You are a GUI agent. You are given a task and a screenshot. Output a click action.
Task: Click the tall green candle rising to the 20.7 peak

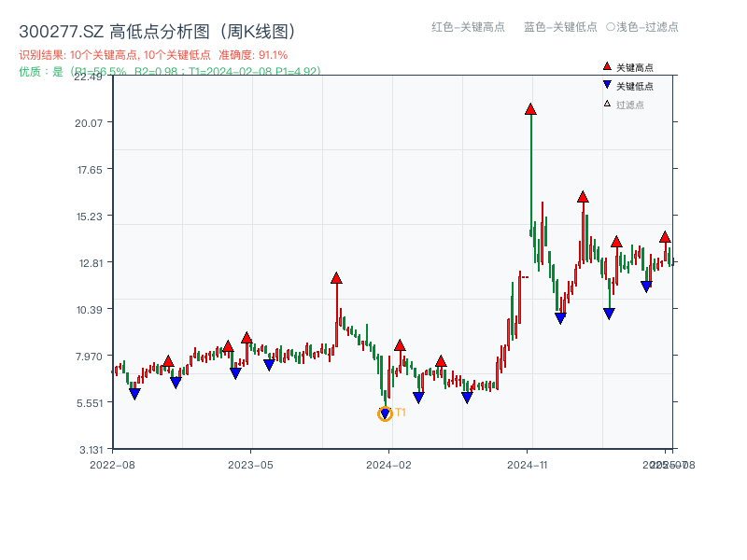click(x=531, y=175)
